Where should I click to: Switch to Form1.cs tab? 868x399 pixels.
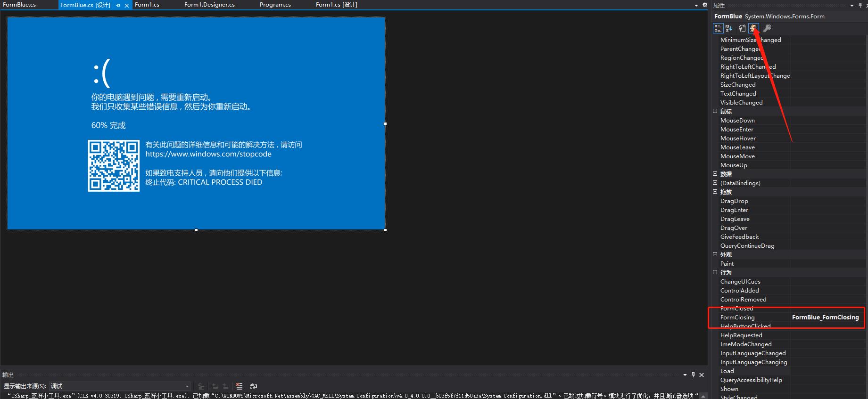click(147, 5)
